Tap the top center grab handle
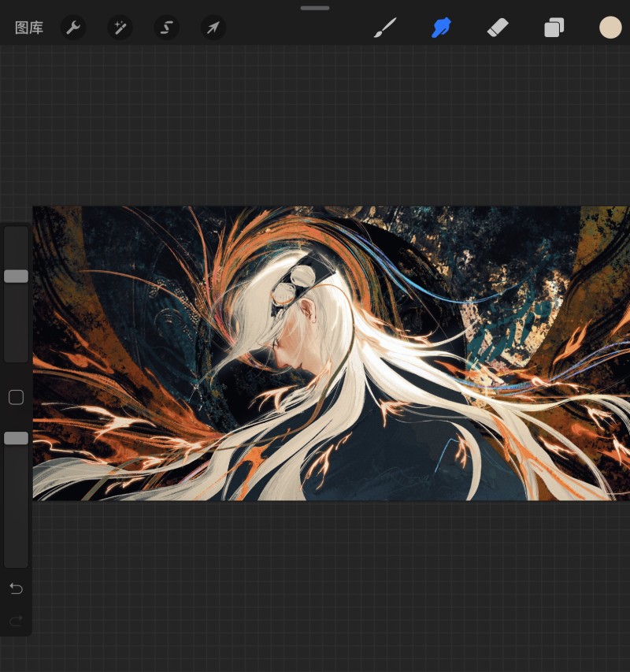Image resolution: width=630 pixels, height=672 pixels. click(x=315, y=8)
